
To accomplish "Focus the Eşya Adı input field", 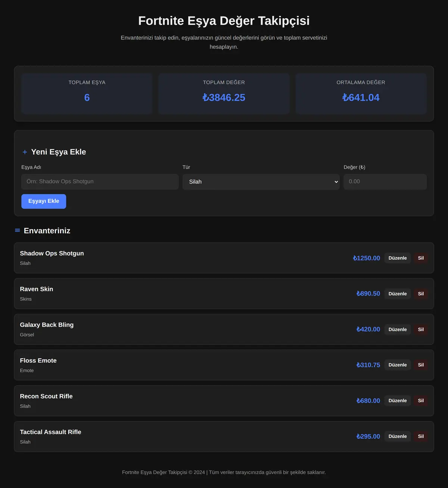I will point(100,182).
